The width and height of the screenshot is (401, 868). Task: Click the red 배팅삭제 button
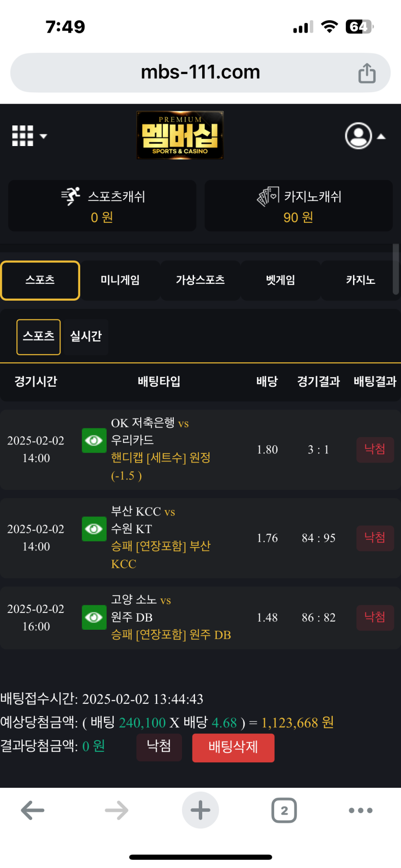233,747
